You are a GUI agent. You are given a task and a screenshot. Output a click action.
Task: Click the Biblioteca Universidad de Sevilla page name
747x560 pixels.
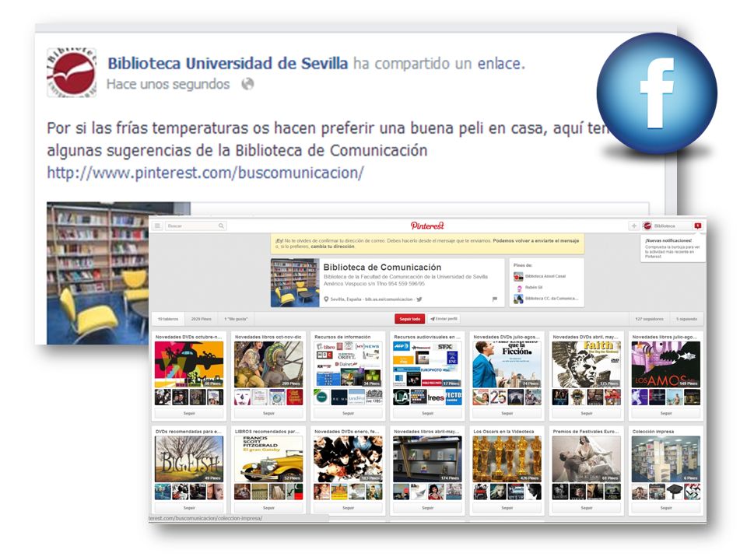(x=228, y=63)
